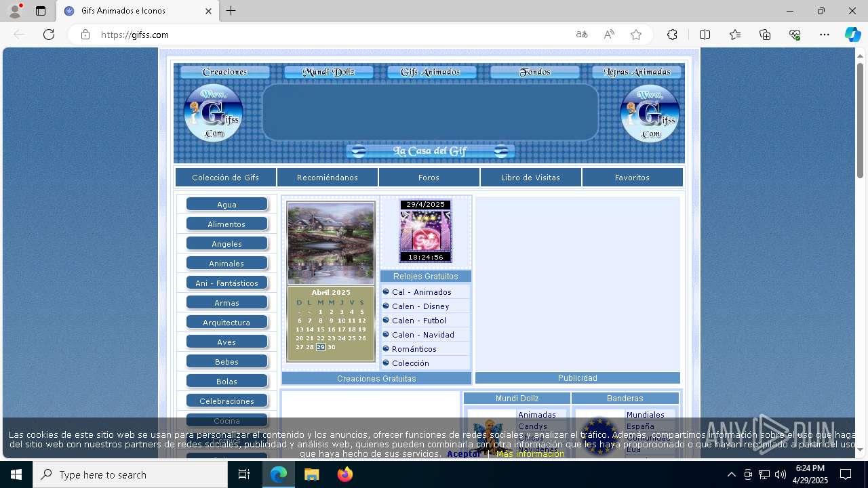Open the Windows Start menu

tap(16, 474)
